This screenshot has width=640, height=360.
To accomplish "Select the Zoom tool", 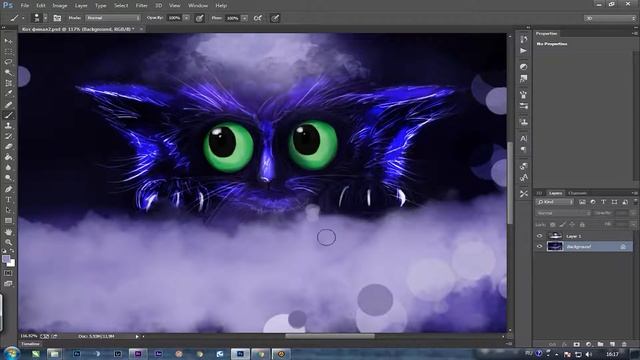I will click(x=8, y=242).
